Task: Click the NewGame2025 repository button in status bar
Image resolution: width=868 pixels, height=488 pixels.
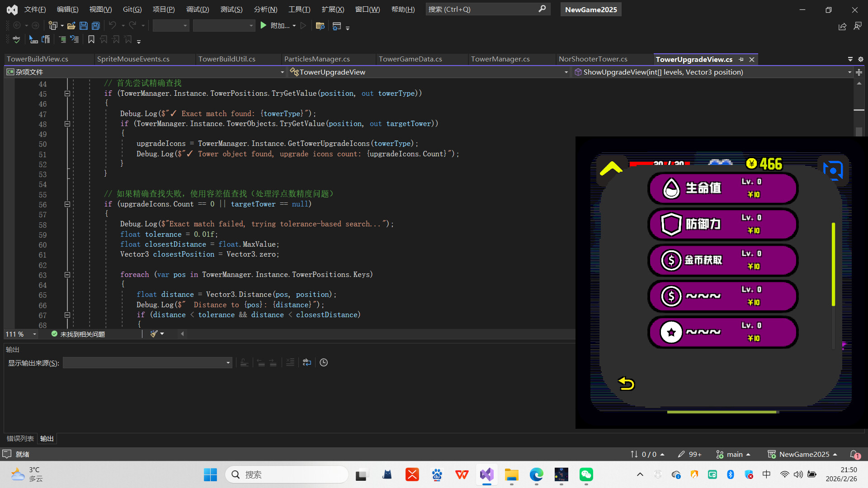Action: click(804, 454)
